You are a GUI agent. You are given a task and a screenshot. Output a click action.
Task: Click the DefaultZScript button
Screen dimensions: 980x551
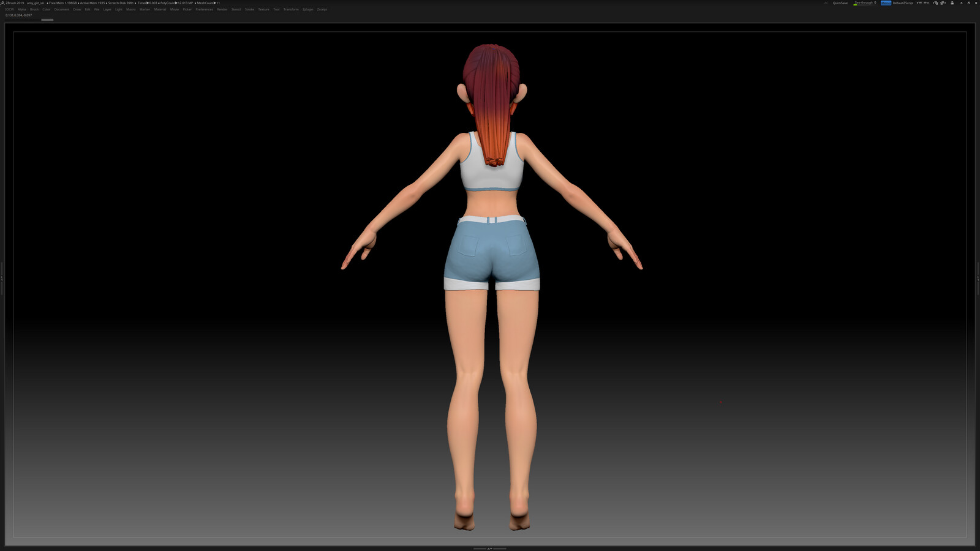(903, 3)
